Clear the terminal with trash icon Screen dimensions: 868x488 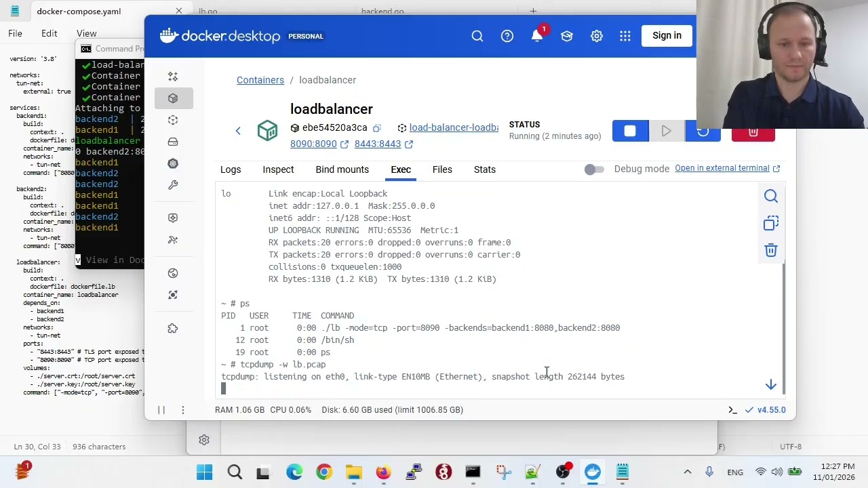tap(771, 251)
